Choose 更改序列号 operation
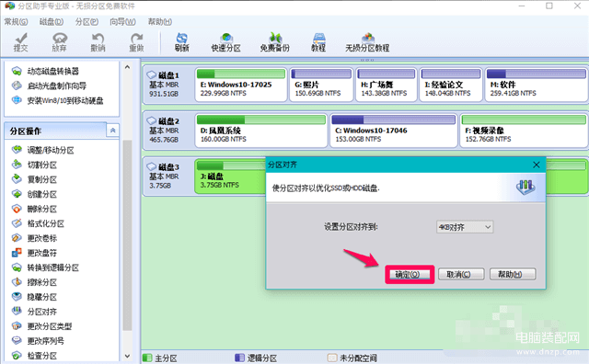 38,341
